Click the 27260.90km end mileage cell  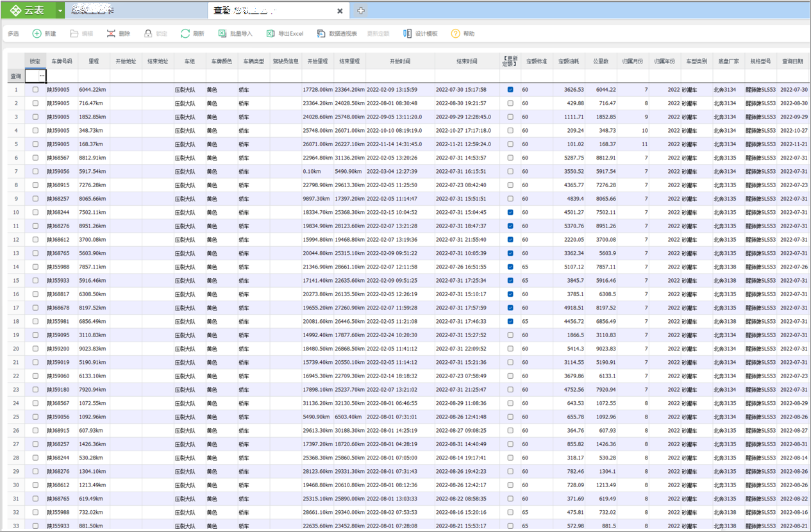[349, 308]
